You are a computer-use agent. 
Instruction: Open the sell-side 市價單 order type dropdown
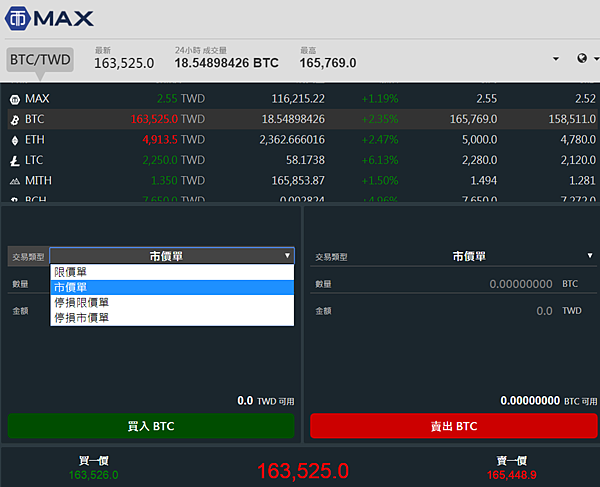[469, 256]
